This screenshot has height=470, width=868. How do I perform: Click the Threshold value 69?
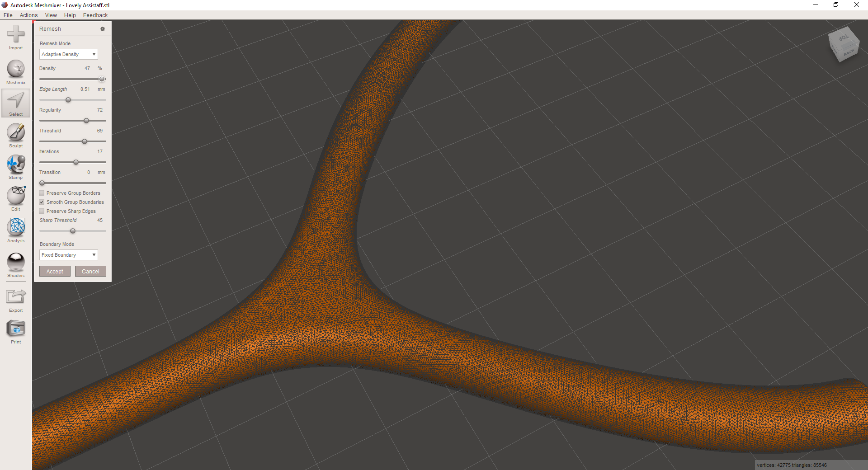(100, 131)
